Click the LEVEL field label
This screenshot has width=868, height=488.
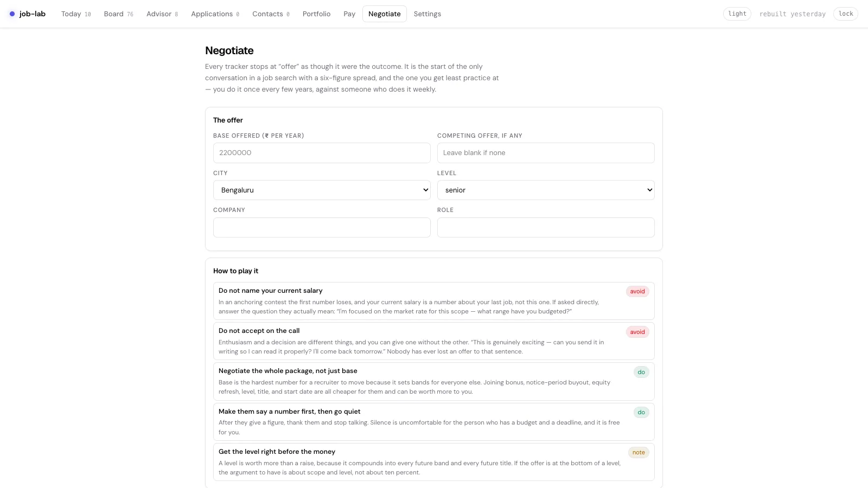446,173
